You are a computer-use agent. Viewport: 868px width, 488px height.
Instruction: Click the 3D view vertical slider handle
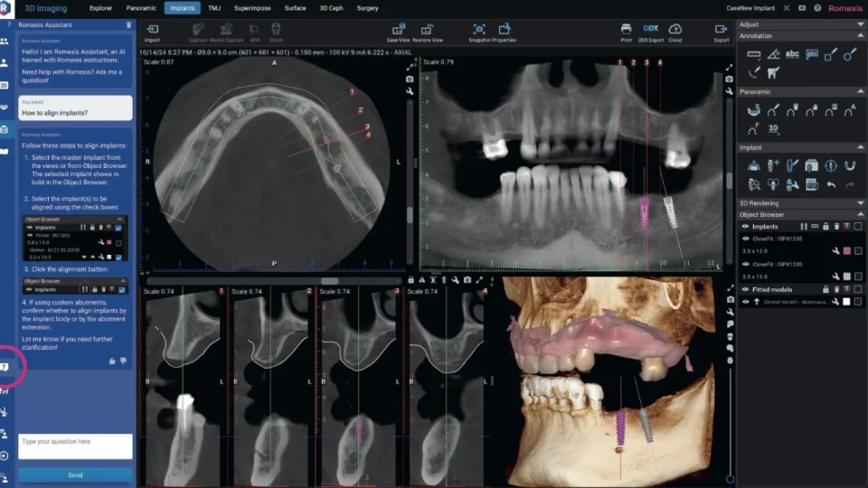(731, 479)
